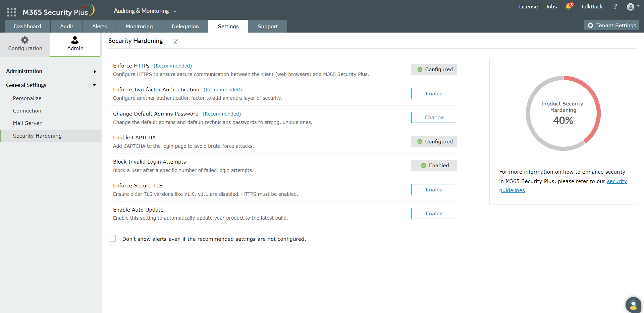
Task: Open the Auditing & Monitoring dropdown
Action: coord(145,11)
